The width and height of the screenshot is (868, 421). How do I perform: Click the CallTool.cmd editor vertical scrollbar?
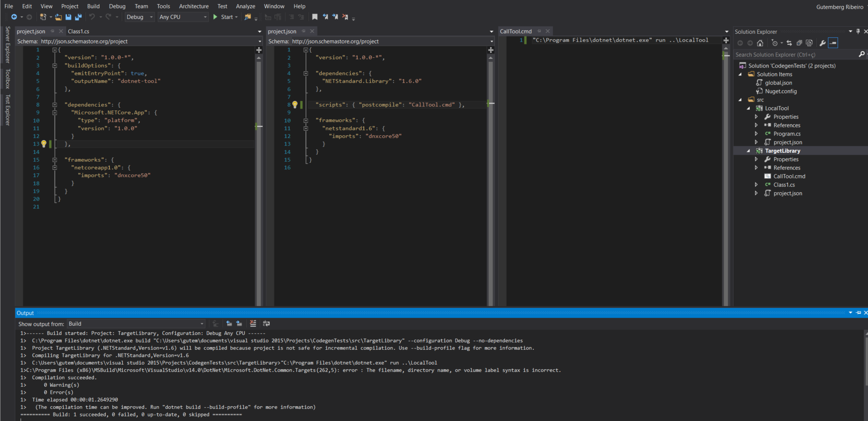(726, 176)
